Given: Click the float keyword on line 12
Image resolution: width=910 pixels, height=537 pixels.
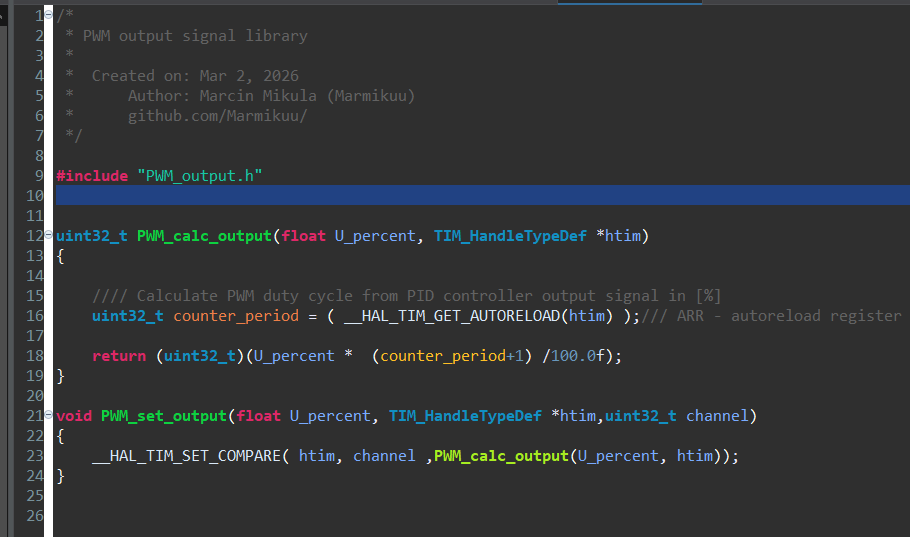Looking at the screenshot, I should click(303, 236).
